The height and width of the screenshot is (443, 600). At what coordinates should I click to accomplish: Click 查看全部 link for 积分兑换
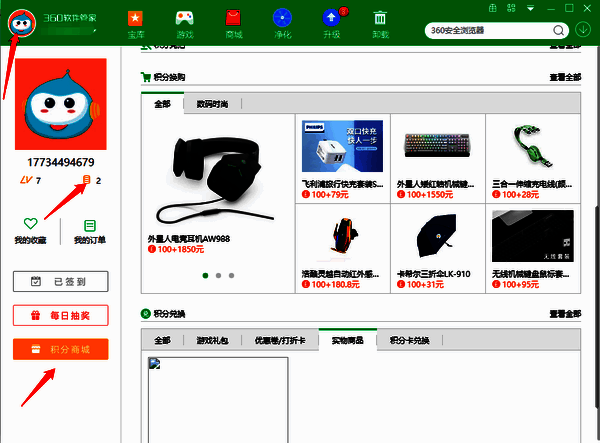(x=565, y=314)
